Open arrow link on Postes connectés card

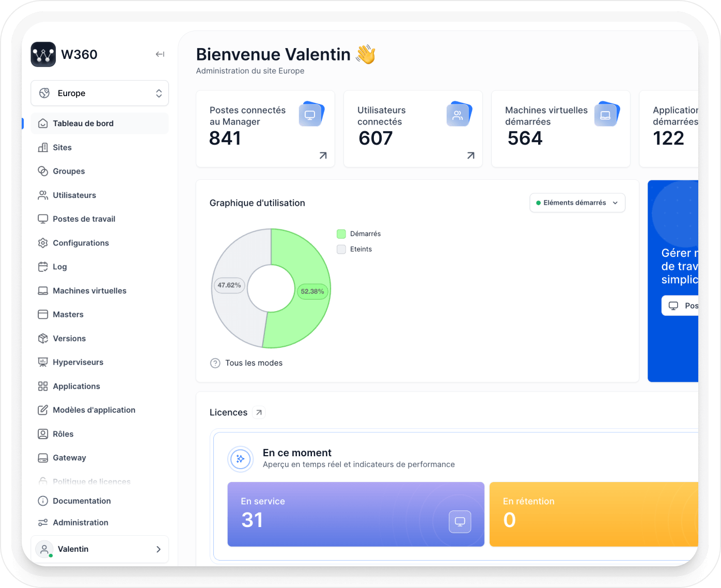[x=323, y=156]
